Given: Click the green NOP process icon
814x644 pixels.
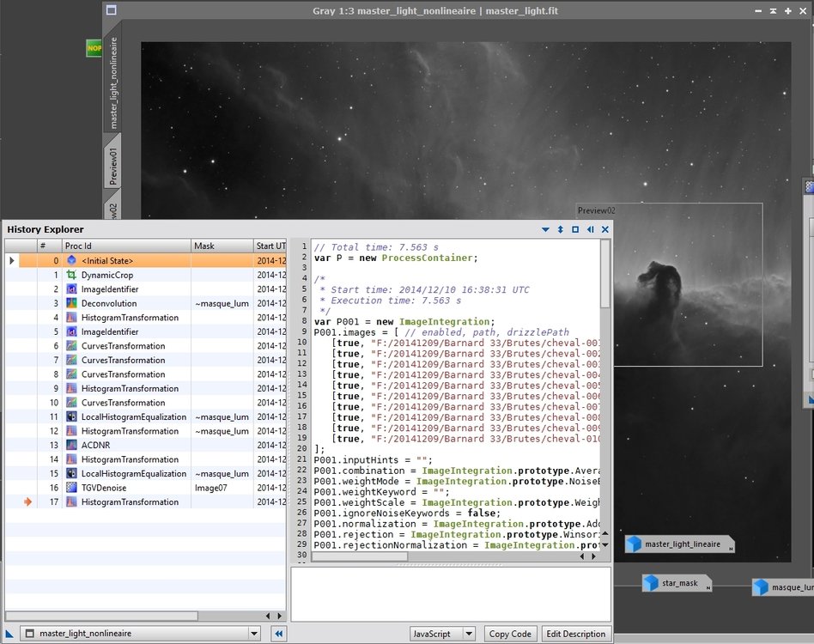Looking at the screenshot, I should 94,49.
